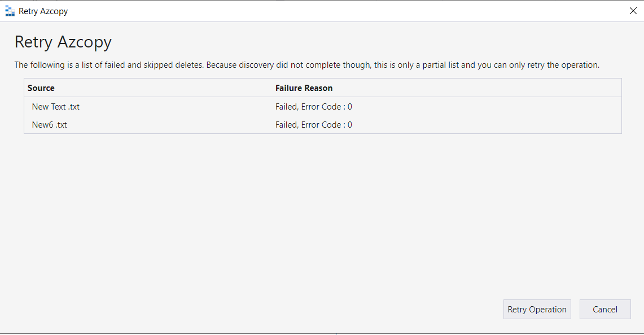Select the New6 .txt row
Screen dimensions: 644x335
click(x=169, y=124)
